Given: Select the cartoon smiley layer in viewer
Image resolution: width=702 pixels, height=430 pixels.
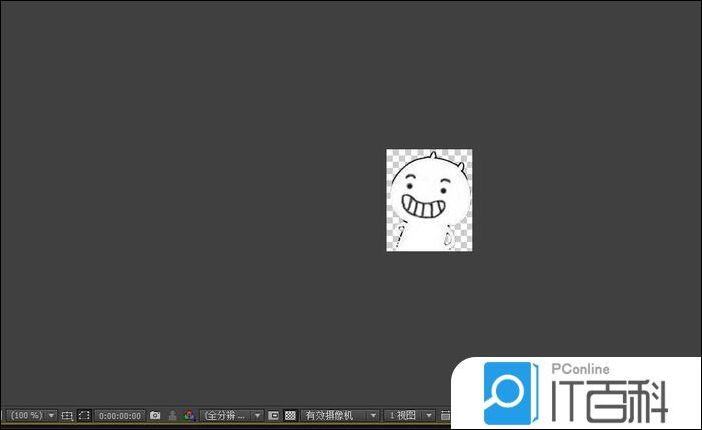Looking at the screenshot, I should (x=429, y=200).
